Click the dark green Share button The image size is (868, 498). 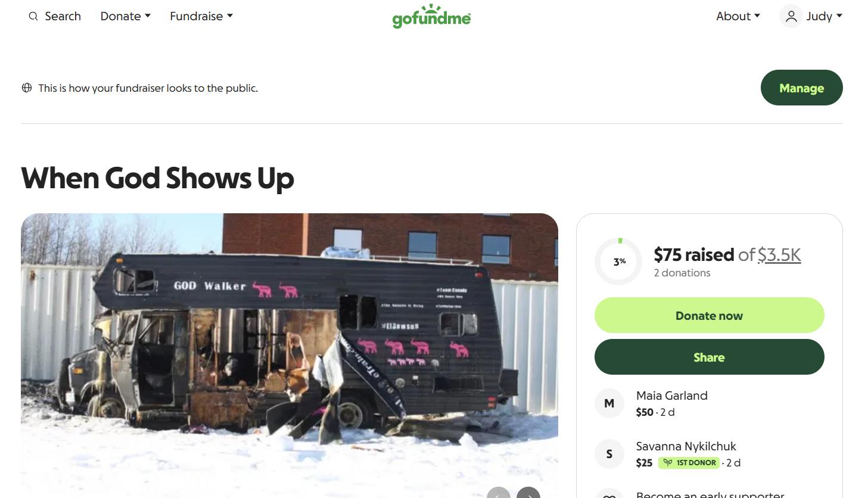pyautogui.click(x=709, y=357)
